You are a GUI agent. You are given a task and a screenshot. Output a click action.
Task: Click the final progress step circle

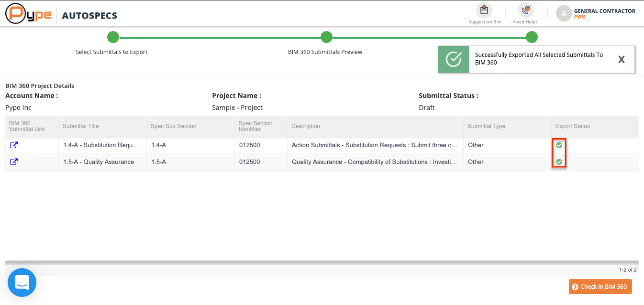tap(532, 37)
